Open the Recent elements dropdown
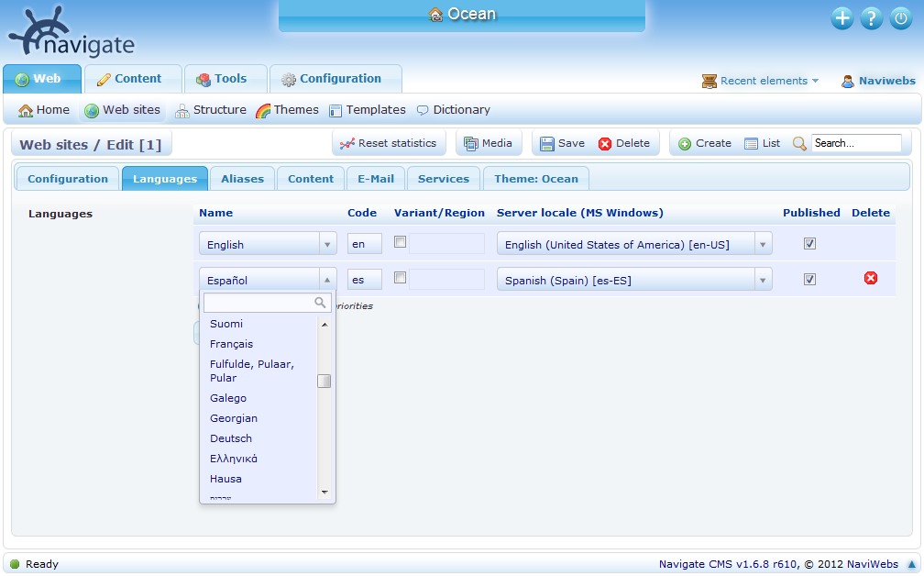This screenshot has height=576, width=924. pos(760,81)
